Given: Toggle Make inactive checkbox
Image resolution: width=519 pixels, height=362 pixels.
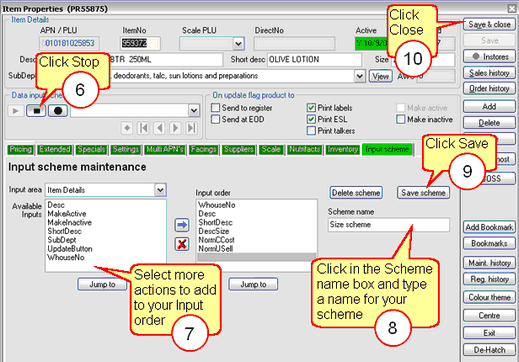Looking at the screenshot, I should point(401,119).
